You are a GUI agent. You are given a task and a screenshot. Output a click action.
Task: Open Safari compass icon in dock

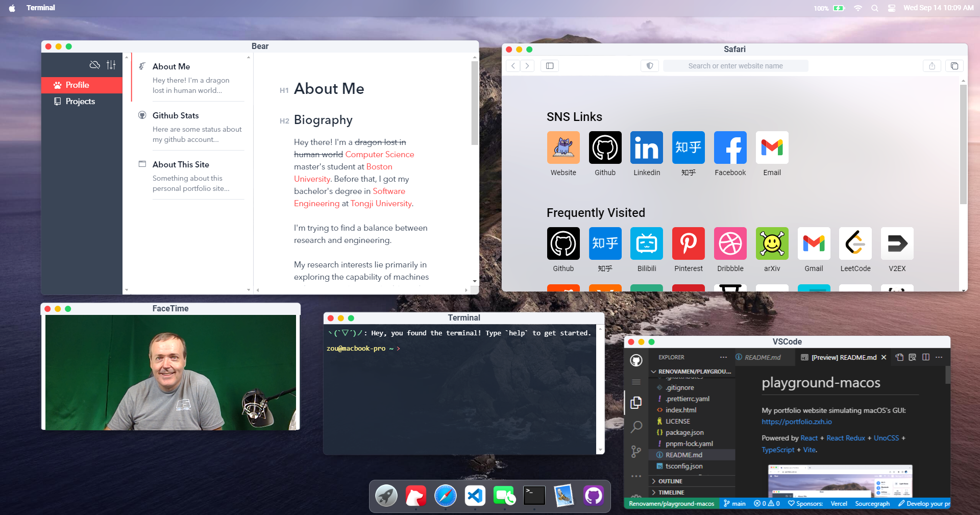(446, 496)
